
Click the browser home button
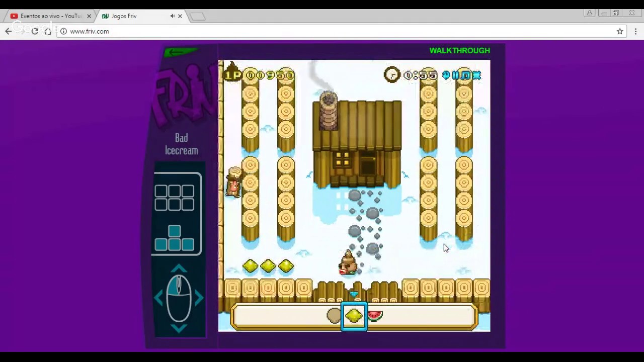(48, 31)
